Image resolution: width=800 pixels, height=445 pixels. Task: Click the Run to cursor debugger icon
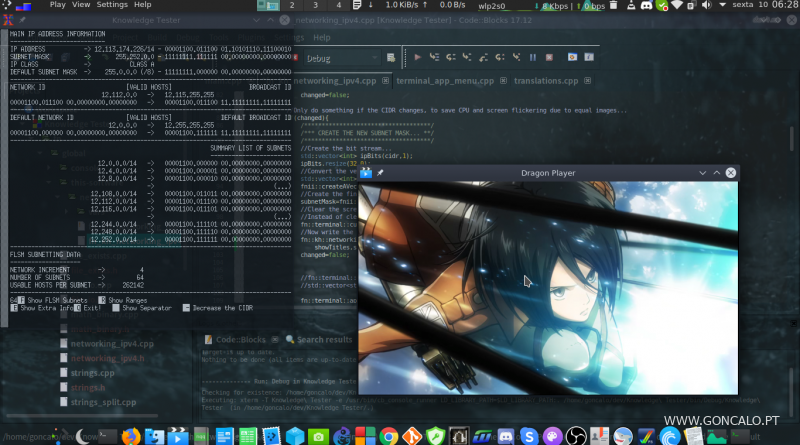pyautogui.click(x=434, y=57)
